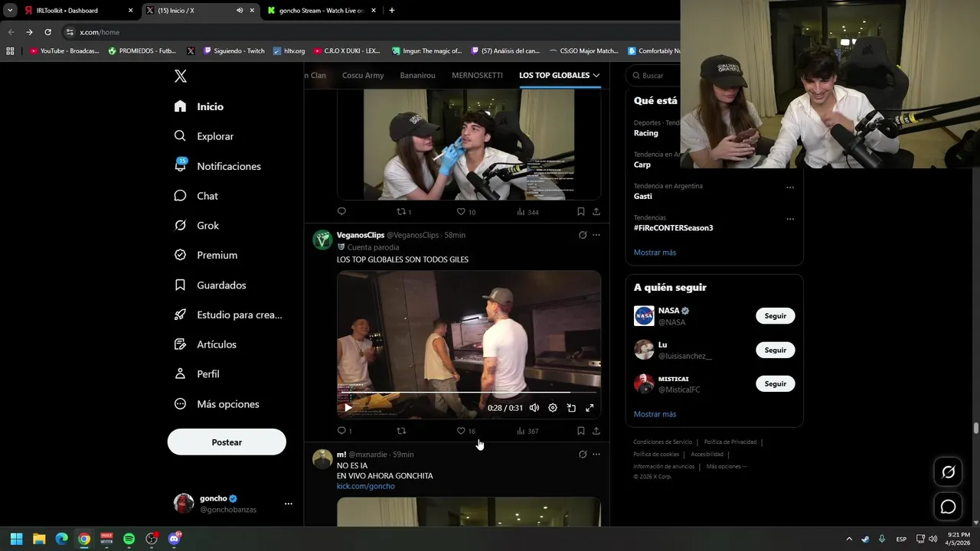The image size is (980, 551).
Task: Repost the VeganosClips post
Action: click(x=401, y=431)
